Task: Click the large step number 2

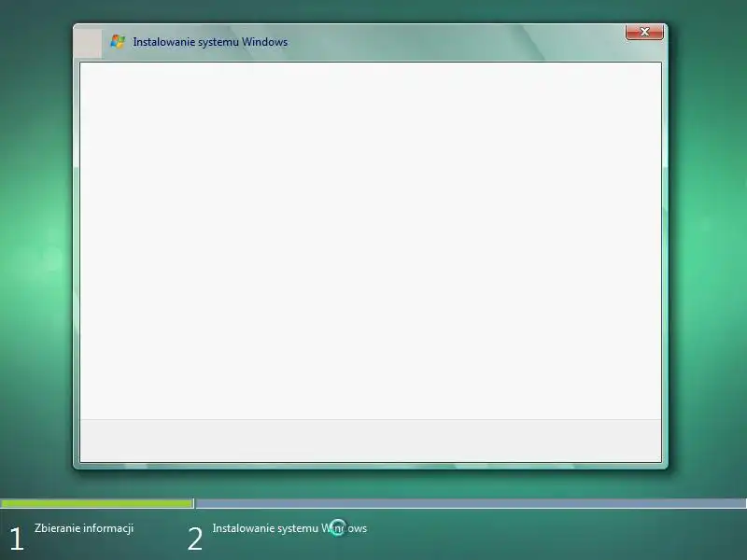Action: (195, 539)
